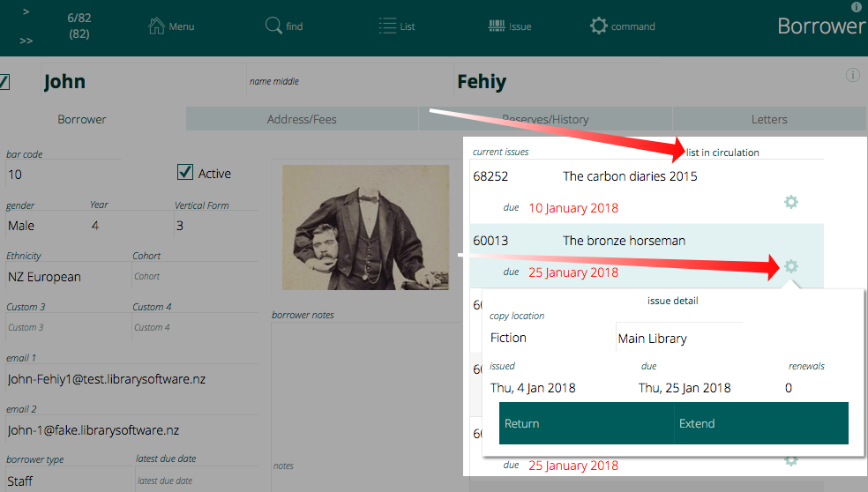Viewport: 868px width, 492px height.
Task: Switch to the Address/Fees tab
Action: click(302, 119)
